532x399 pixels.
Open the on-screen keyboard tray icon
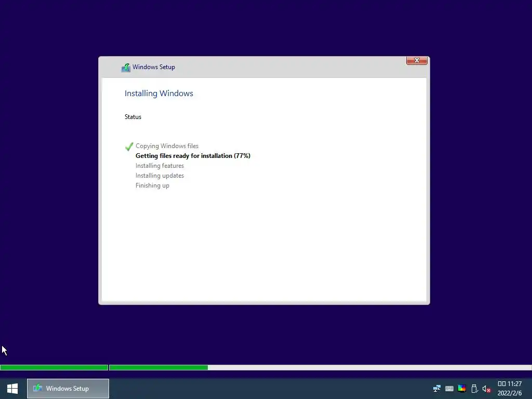coord(449,389)
